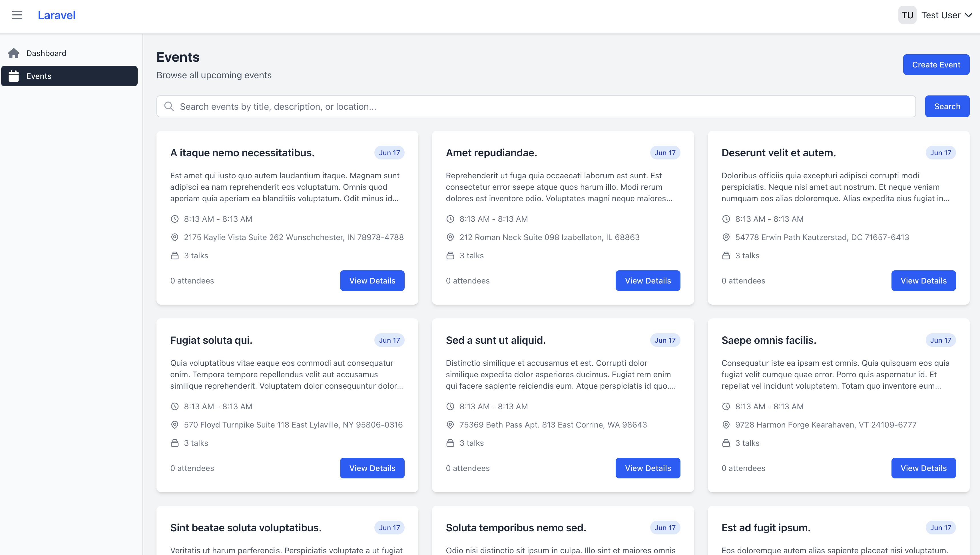Screen dimensions: 980x555
Task: Click Jun 17 badge on Amet repudiandae card
Action: 665,153
